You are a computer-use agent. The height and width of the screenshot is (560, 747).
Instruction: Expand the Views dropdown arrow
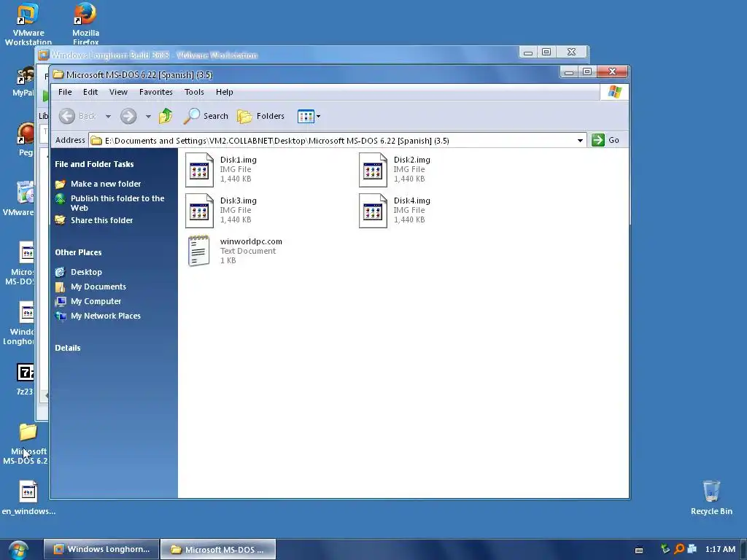(x=318, y=116)
